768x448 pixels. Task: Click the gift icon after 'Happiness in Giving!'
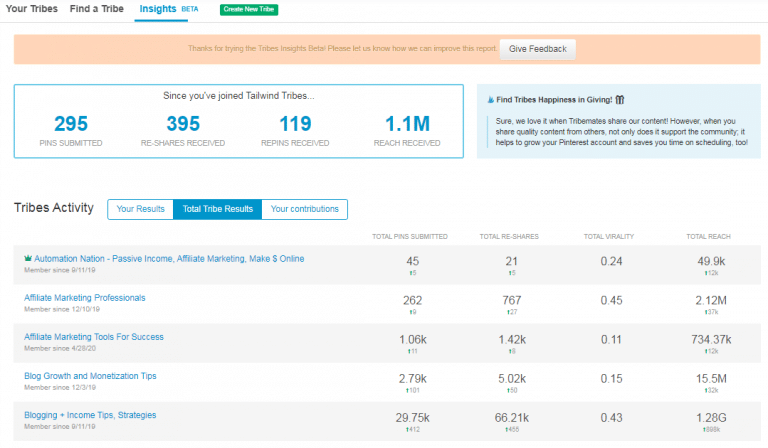[620, 100]
